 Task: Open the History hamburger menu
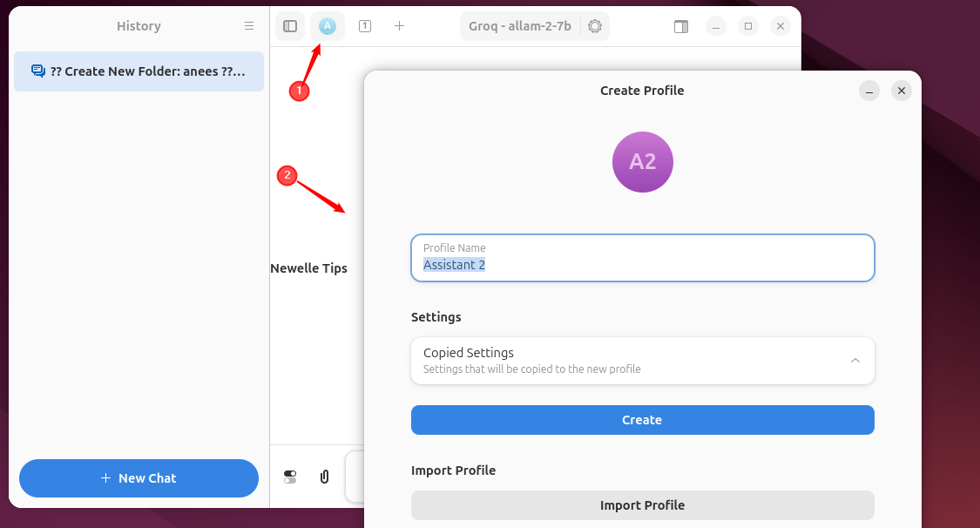[x=249, y=26]
